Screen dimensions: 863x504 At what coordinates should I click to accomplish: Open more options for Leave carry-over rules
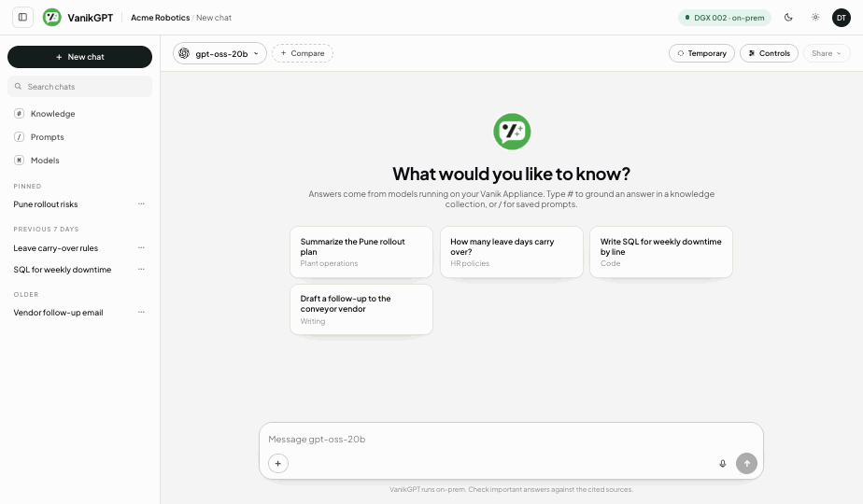(141, 248)
